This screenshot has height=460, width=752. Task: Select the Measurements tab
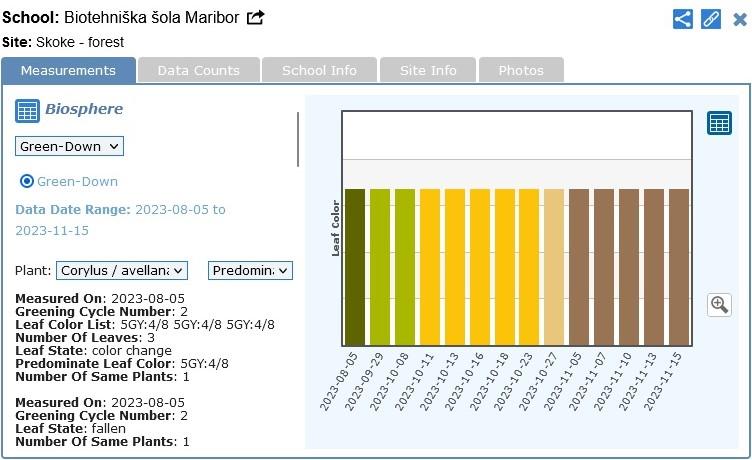coord(68,70)
